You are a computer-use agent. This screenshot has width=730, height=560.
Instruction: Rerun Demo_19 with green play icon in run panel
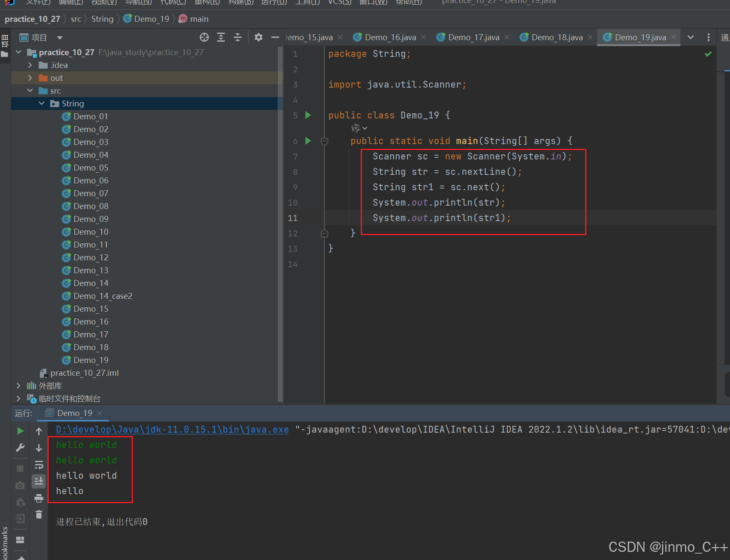(x=20, y=431)
